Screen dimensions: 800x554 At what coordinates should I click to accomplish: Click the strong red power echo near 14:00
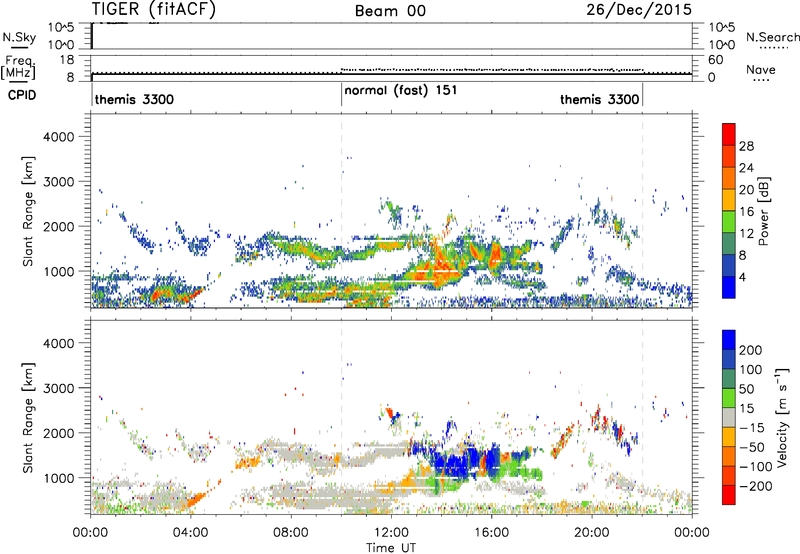click(440, 268)
